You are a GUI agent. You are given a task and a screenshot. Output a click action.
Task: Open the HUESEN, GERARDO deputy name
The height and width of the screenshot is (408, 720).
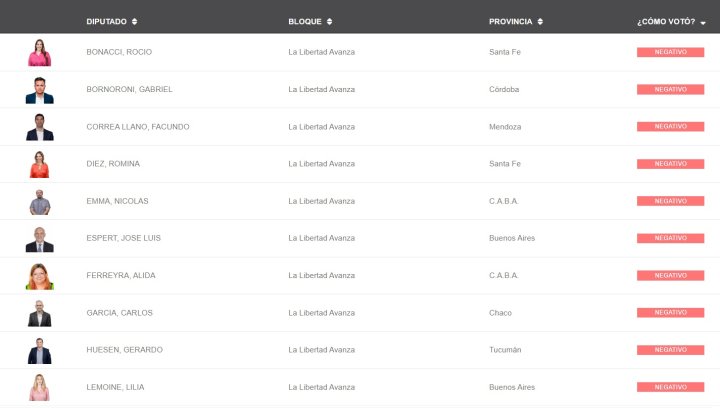tap(124, 350)
